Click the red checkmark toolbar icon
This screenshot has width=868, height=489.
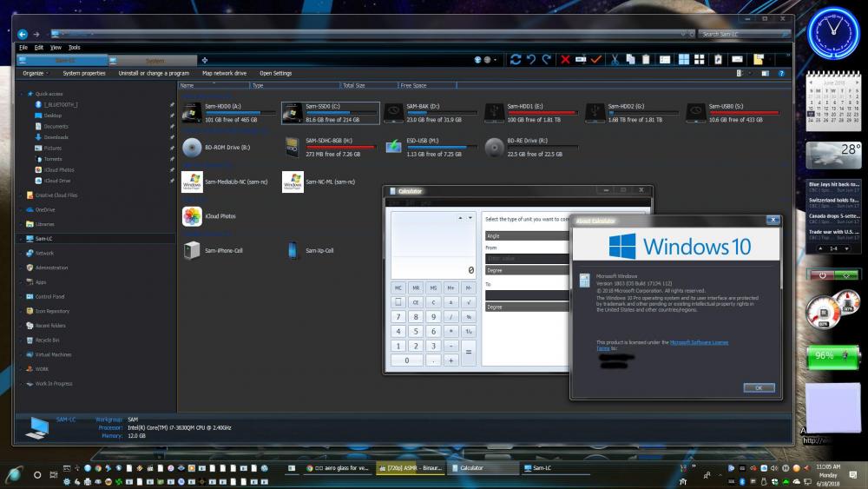tap(595, 59)
